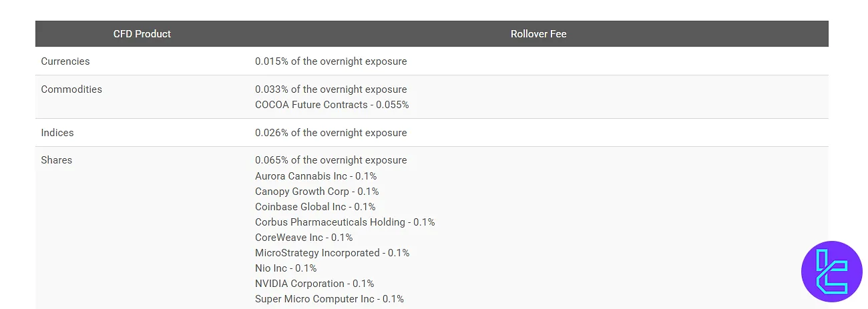Click the CFD Product column header
868x309 pixels.
pyautogui.click(x=142, y=34)
